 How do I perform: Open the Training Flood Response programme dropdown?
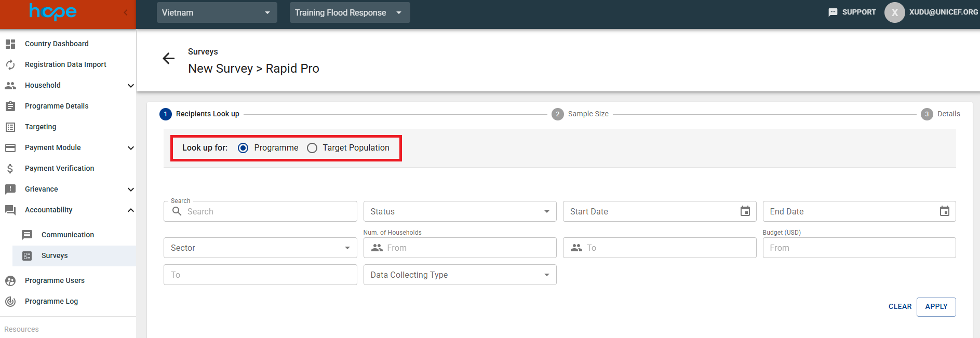click(x=349, y=12)
